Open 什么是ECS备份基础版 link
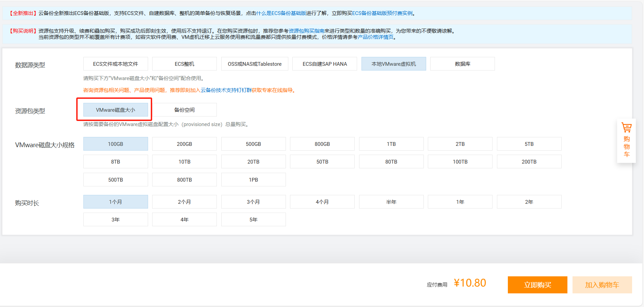The image size is (644, 307). coord(281,13)
